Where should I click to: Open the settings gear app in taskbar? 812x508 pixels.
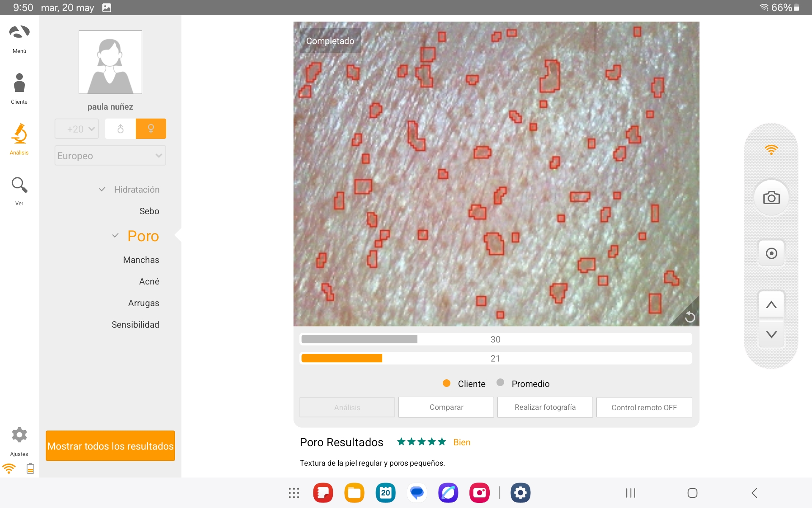pyautogui.click(x=521, y=493)
